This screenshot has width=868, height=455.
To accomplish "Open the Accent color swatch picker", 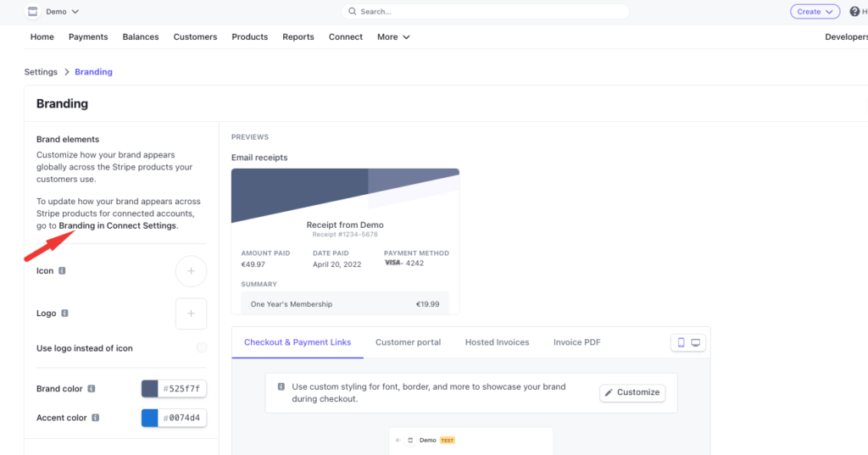I will tap(149, 418).
